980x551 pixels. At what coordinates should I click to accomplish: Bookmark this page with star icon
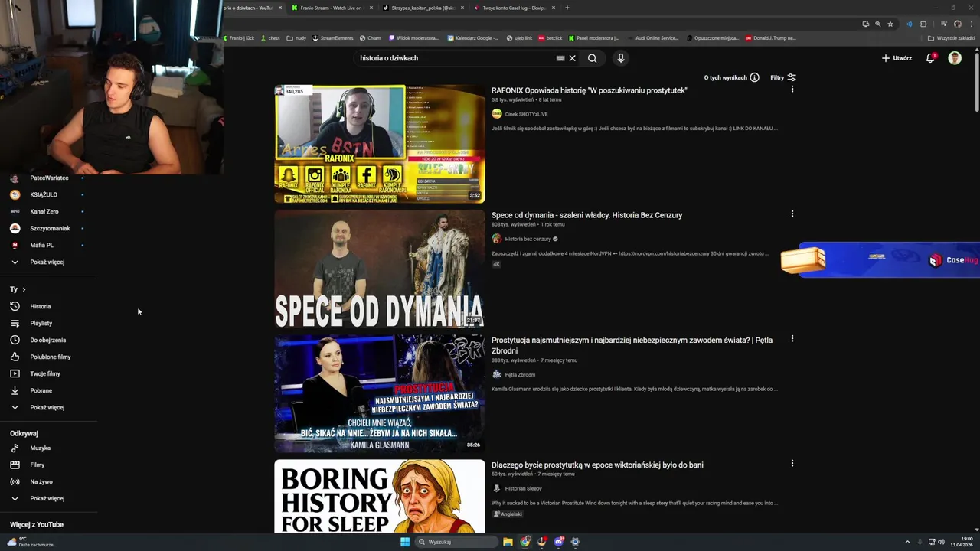pos(890,24)
